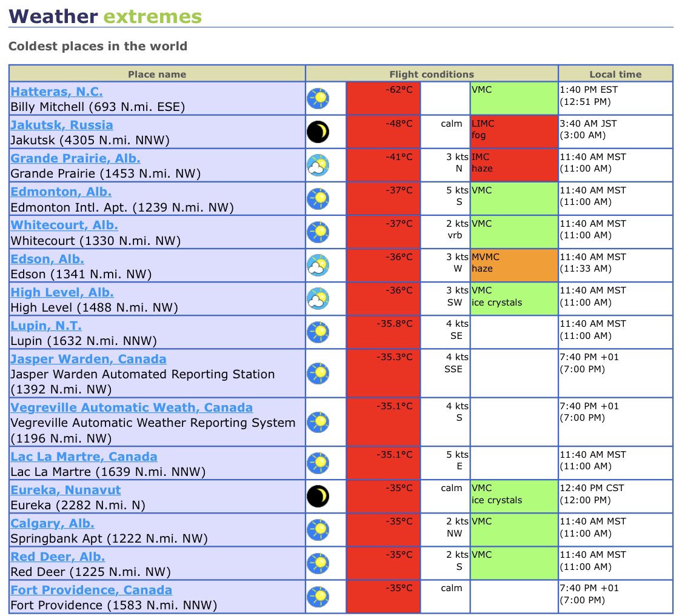Click 'Billy Mitchell (693 N.mi. ESE)' text
Image resolution: width=682 pixels, height=616 pixels.
coord(98,107)
